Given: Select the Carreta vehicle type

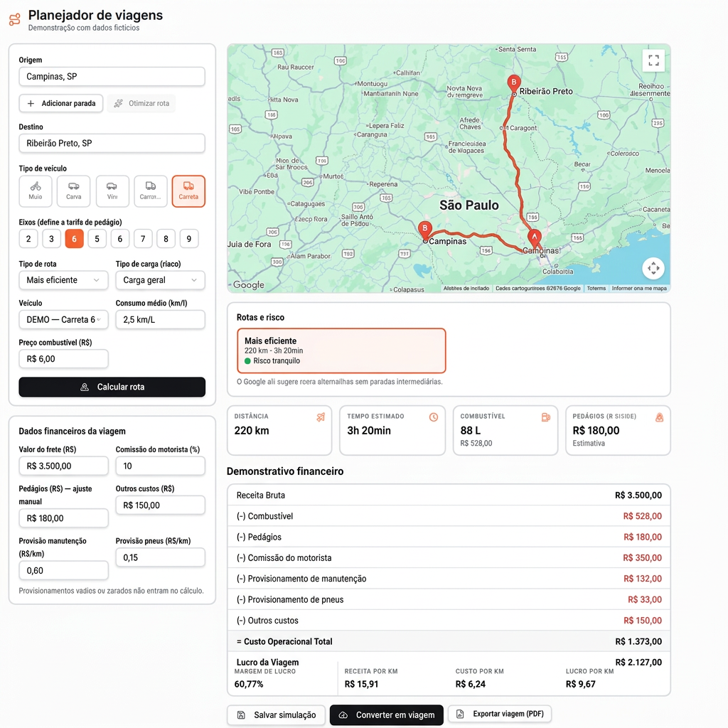Looking at the screenshot, I should pos(188,191).
